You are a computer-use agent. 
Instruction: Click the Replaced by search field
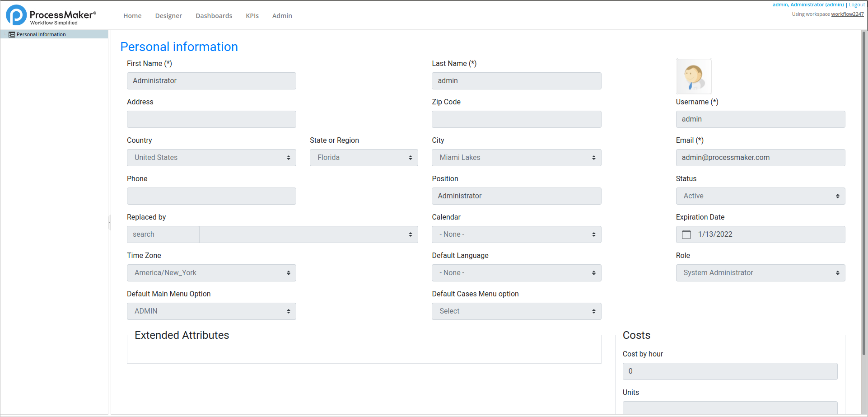tap(163, 234)
